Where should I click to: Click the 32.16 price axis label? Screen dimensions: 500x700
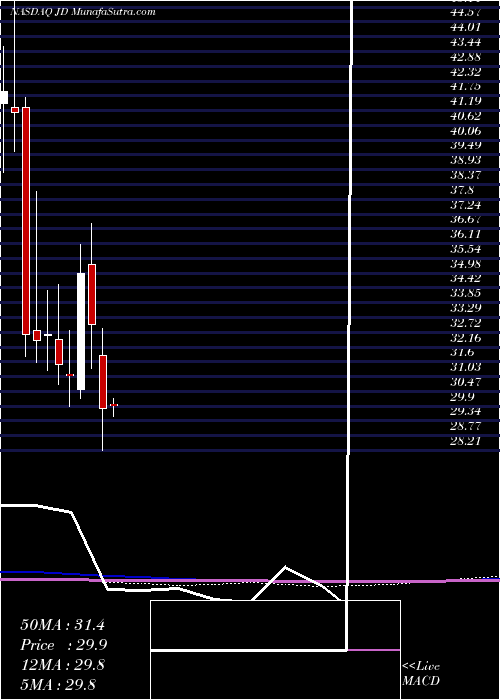click(465, 338)
